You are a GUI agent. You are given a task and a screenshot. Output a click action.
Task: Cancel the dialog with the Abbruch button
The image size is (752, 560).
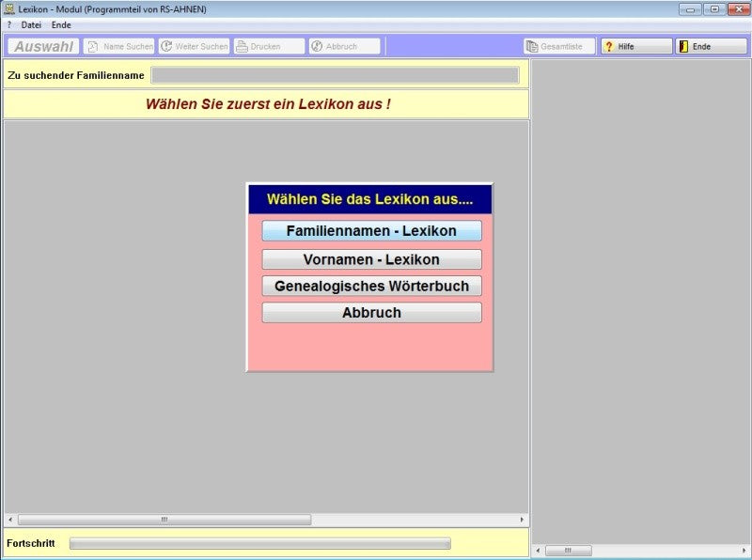tap(371, 313)
